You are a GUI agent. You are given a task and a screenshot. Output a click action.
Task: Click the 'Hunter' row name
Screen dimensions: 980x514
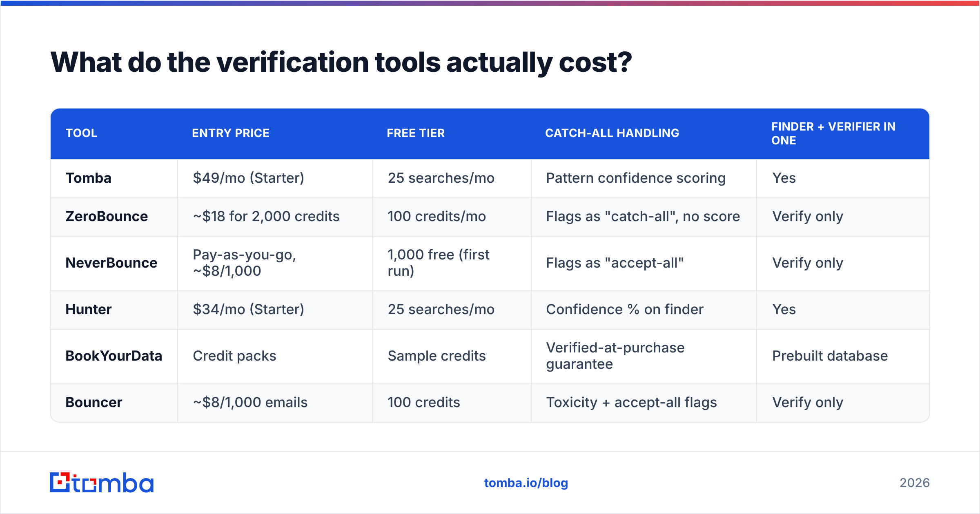[x=89, y=310]
